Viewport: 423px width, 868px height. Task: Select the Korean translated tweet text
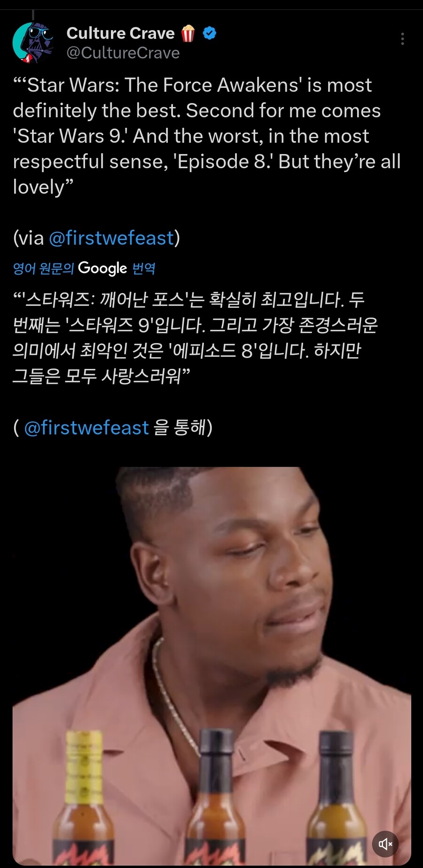click(195, 337)
